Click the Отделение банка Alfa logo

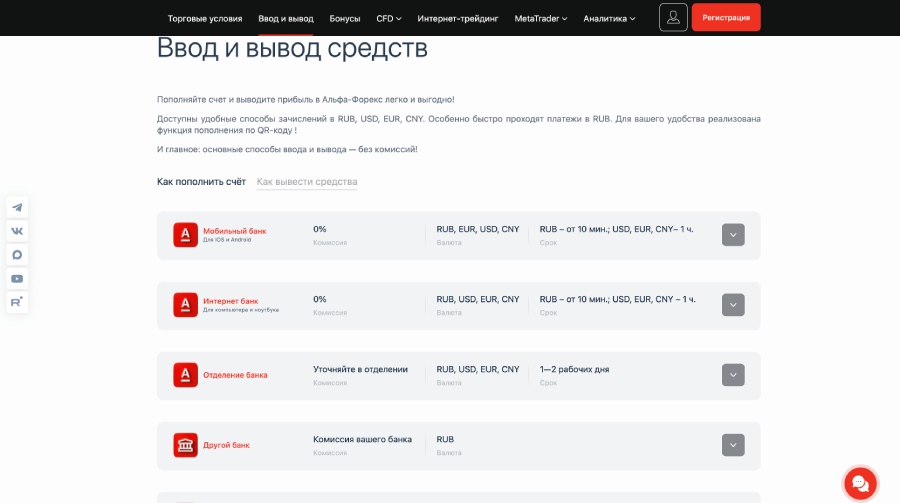click(185, 375)
